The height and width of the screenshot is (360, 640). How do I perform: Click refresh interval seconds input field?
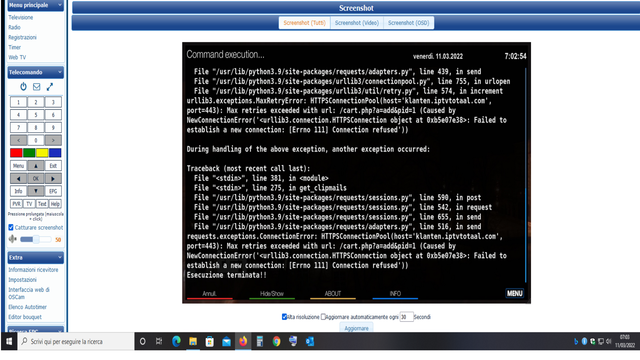pyautogui.click(x=406, y=317)
